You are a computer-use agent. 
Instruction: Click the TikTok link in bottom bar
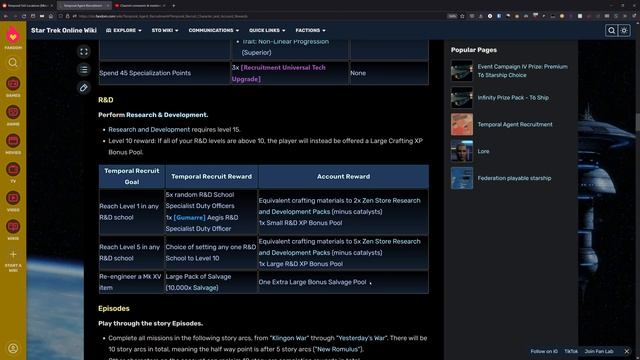[x=571, y=351]
